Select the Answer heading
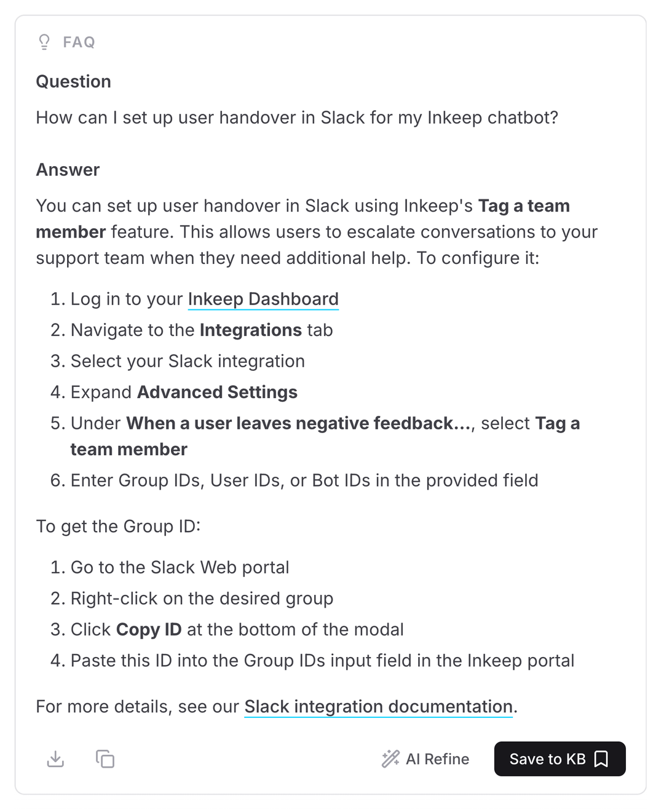Screen dimensions: 664x812 [x=68, y=170]
